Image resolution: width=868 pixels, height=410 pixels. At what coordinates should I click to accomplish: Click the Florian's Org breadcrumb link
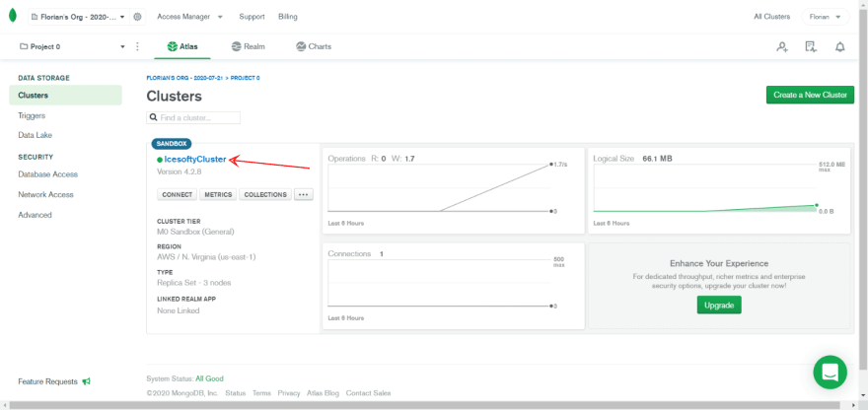(184, 78)
